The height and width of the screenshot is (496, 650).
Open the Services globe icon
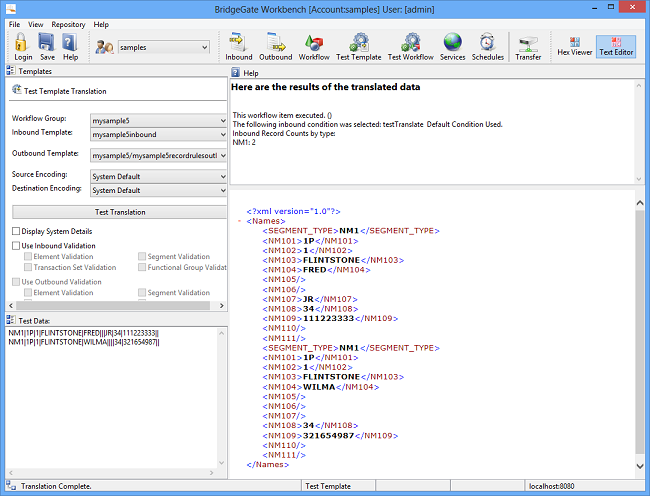point(452,42)
